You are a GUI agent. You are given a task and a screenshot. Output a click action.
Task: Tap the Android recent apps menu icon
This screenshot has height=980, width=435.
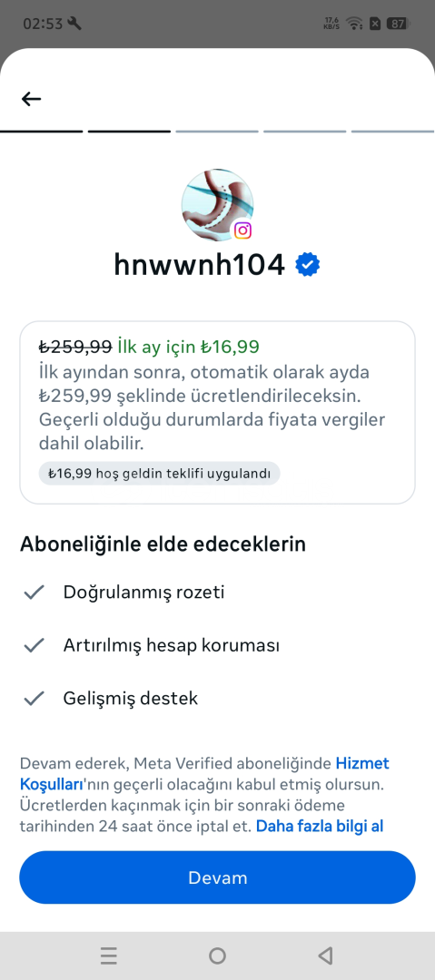[x=109, y=955]
